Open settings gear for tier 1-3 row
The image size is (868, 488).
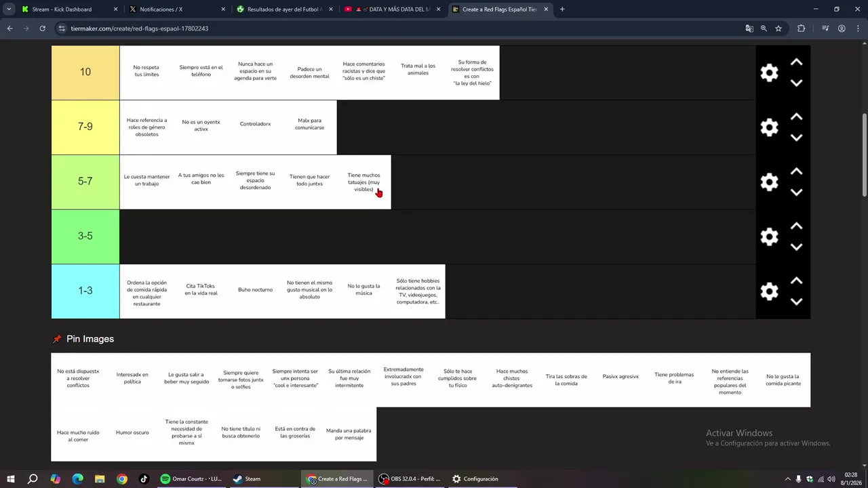point(769,291)
